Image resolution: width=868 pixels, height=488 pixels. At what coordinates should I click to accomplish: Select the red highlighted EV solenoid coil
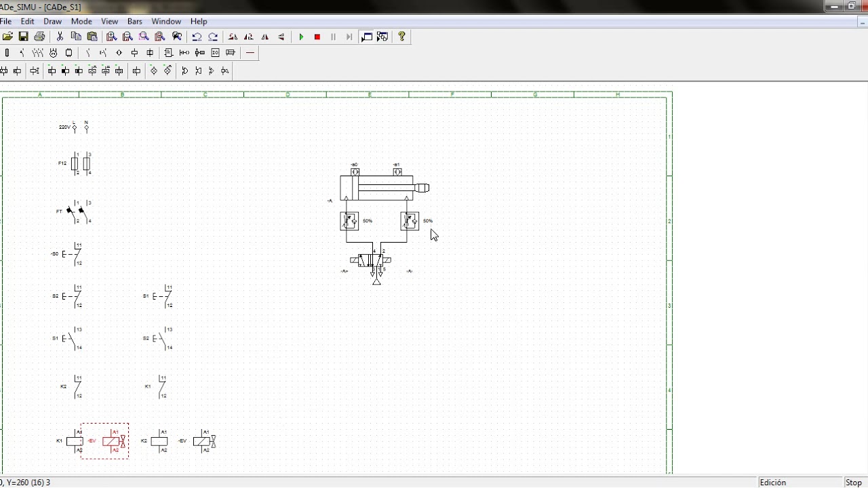pyautogui.click(x=113, y=441)
